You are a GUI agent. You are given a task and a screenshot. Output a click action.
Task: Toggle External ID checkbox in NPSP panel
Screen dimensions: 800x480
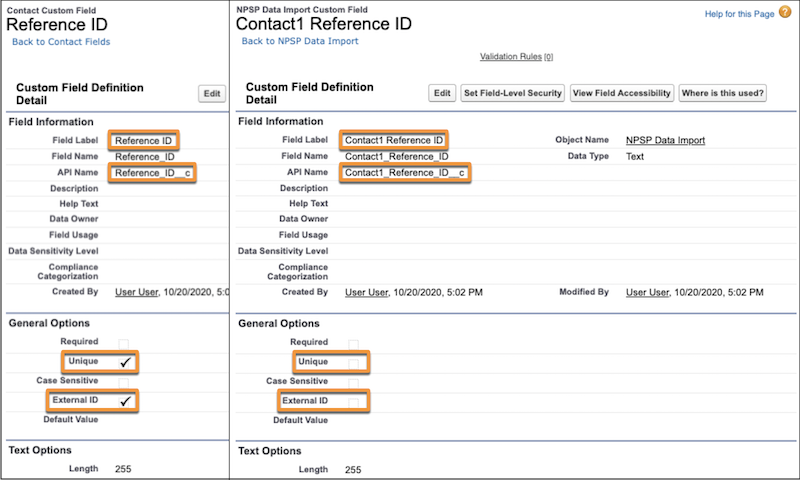(353, 402)
